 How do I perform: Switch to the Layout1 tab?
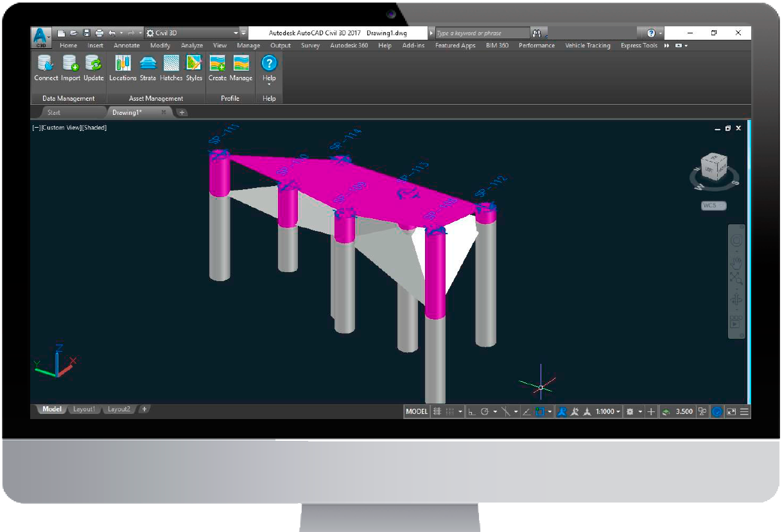tap(84, 409)
